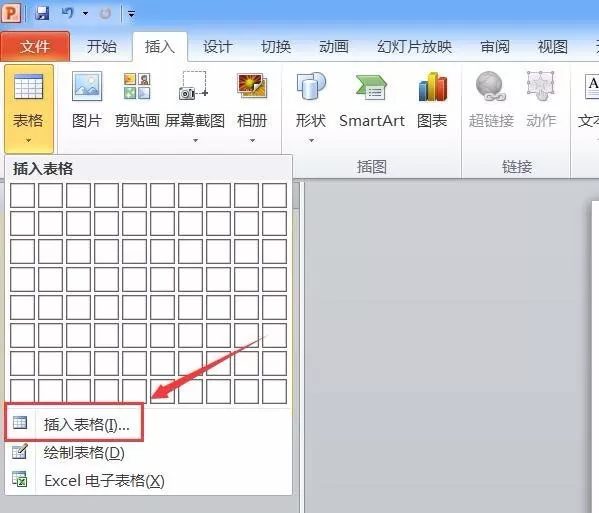The height and width of the screenshot is (513, 599).
Task: Expand the 屏幕截图 dropdown arrow
Action: pyautogui.click(x=195, y=141)
